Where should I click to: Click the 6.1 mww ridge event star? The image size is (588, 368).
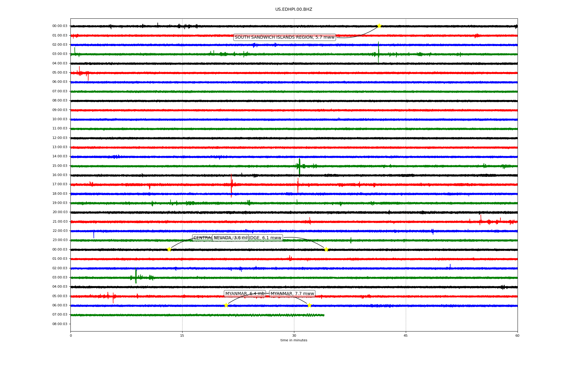(326, 249)
